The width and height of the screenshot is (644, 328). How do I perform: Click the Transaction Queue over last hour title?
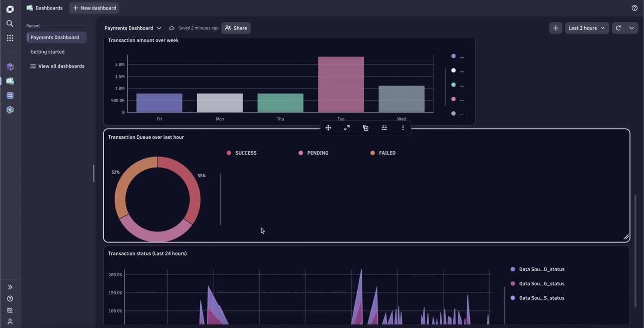[146, 137]
